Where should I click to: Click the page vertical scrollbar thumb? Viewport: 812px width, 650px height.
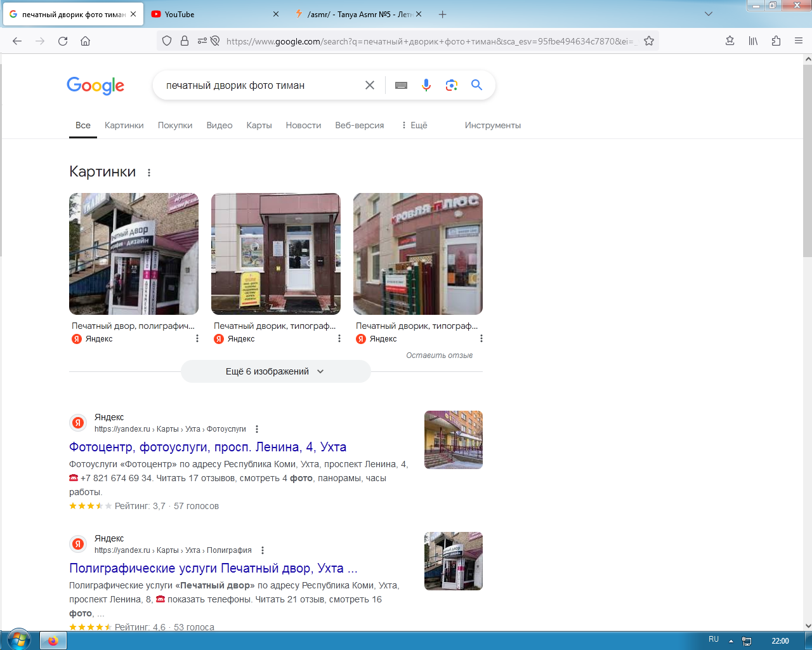pos(808,160)
